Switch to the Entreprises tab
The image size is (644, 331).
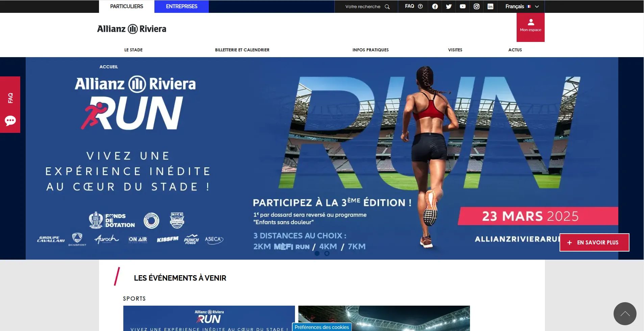pyautogui.click(x=181, y=6)
